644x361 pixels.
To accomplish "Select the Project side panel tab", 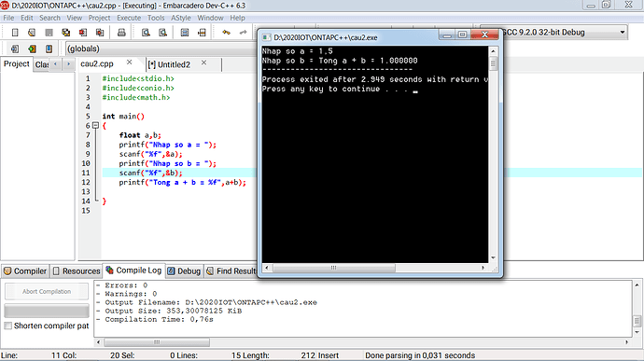I will [x=17, y=63].
